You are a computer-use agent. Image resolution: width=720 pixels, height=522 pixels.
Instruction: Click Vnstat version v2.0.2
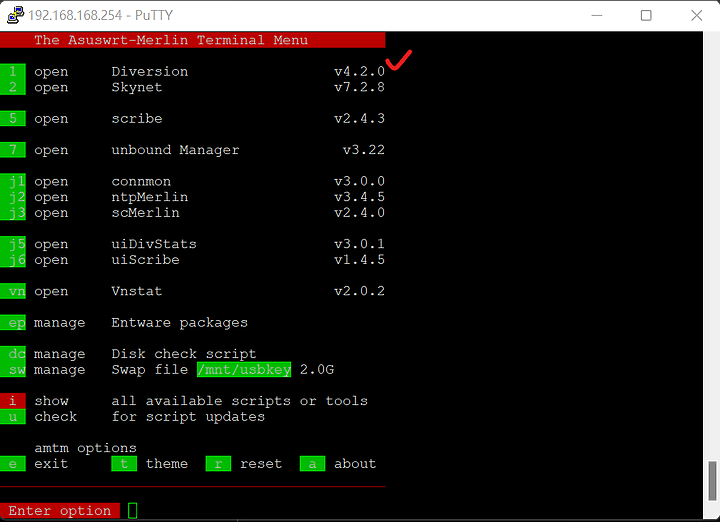click(359, 291)
